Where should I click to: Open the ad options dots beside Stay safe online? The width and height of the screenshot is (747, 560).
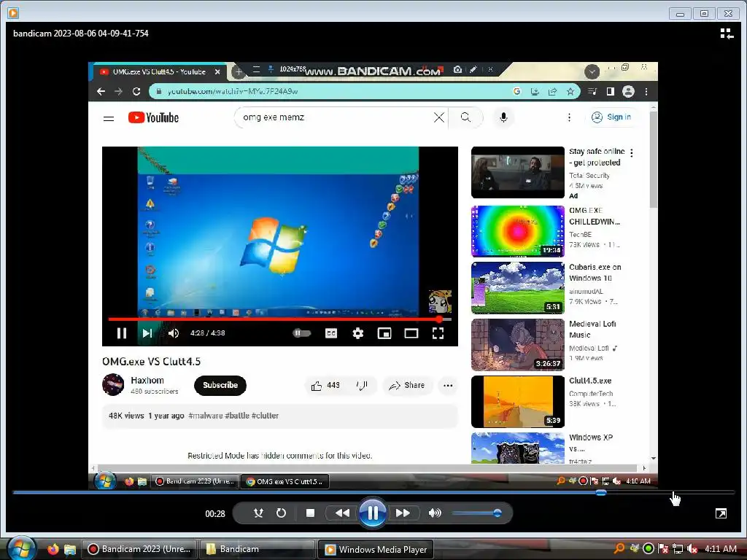pyautogui.click(x=632, y=153)
